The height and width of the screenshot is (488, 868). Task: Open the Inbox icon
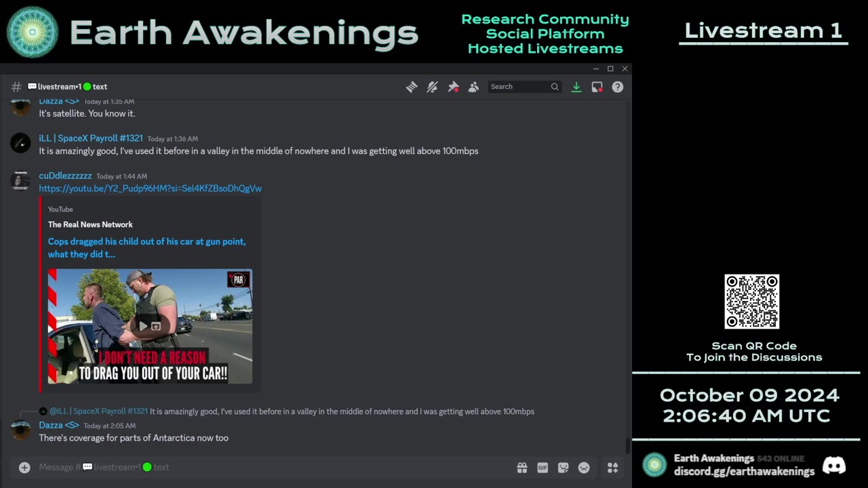pyautogui.click(x=597, y=87)
